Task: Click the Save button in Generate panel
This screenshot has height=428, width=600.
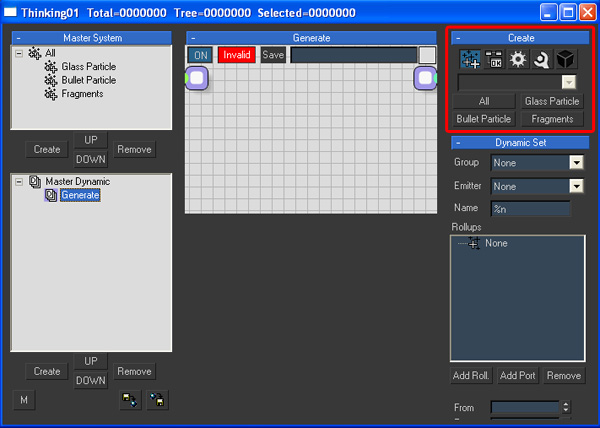Action: tap(273, 55)
